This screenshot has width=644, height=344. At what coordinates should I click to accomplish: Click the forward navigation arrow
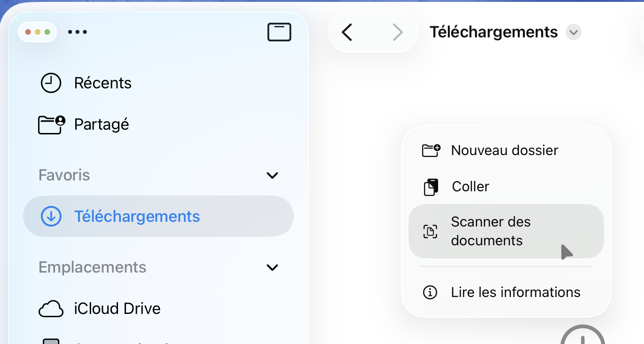(398, 32)
